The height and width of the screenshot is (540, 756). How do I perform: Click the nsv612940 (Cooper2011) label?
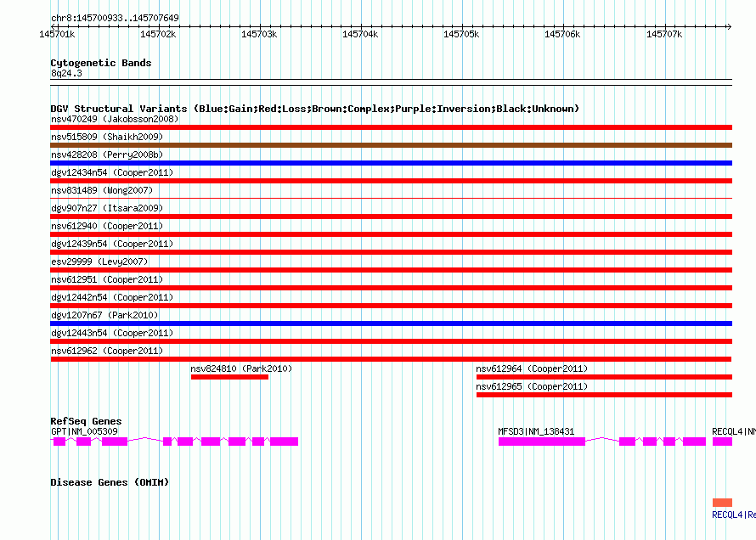(107, 226)
